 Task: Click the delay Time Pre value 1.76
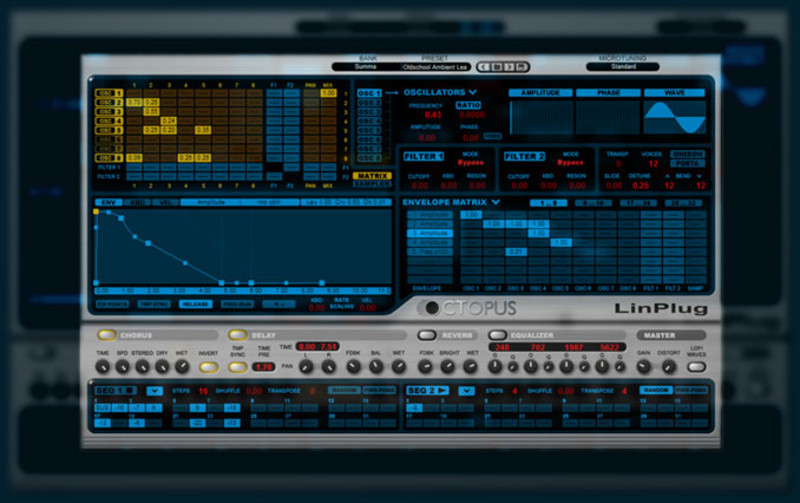click(263, 367)
